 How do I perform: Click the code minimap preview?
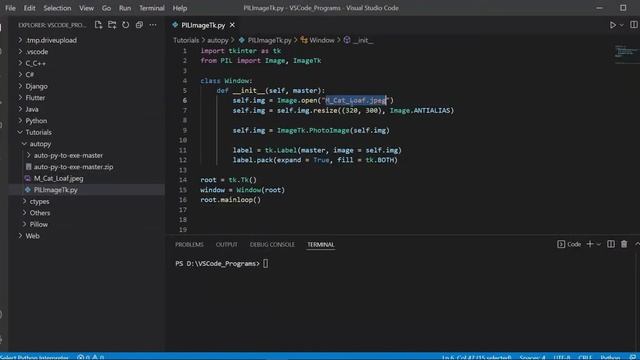coord(627,54)
